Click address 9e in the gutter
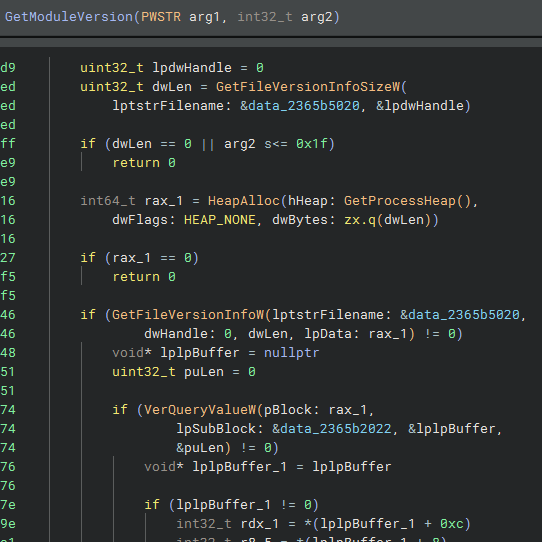Image resolution: width=542 pixels, height=542 pixels. [x=8, y=524]
